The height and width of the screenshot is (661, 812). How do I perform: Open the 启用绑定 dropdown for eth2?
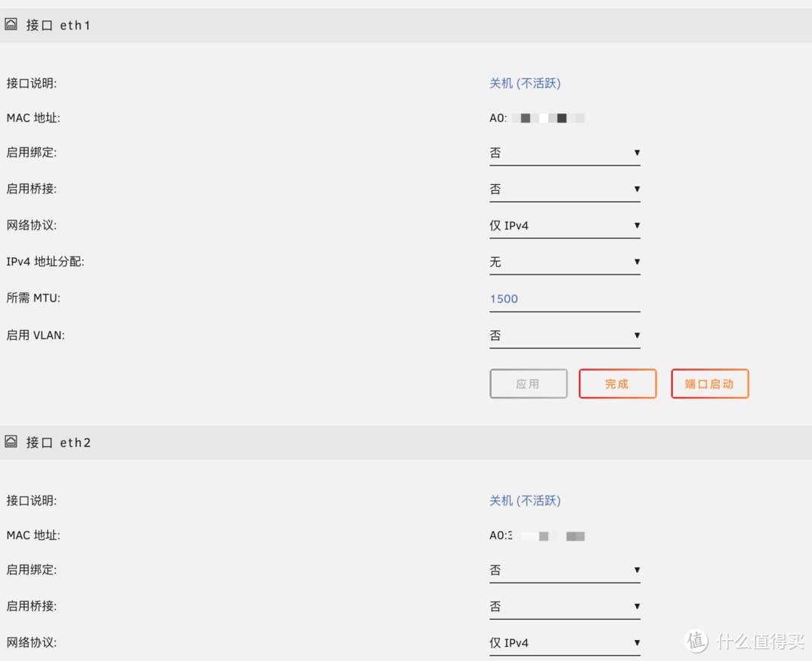565,569
